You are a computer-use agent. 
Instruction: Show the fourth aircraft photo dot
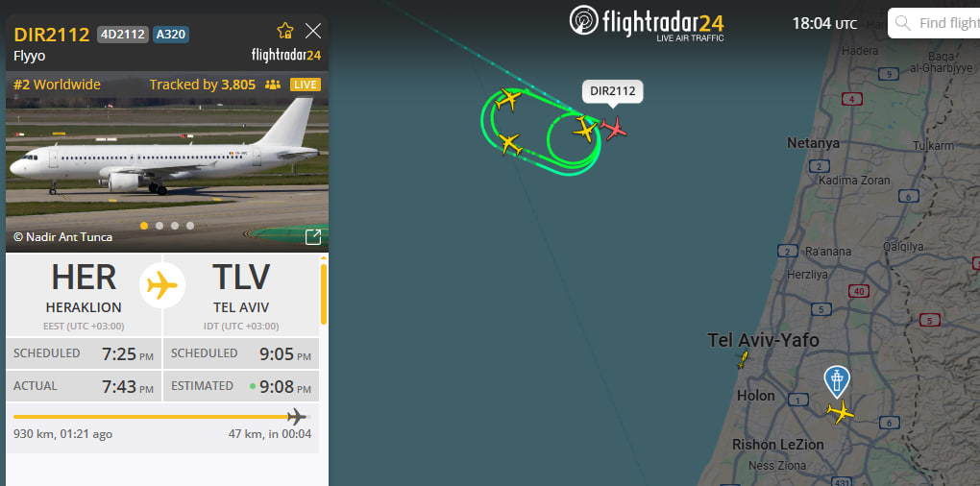(190, 226)
